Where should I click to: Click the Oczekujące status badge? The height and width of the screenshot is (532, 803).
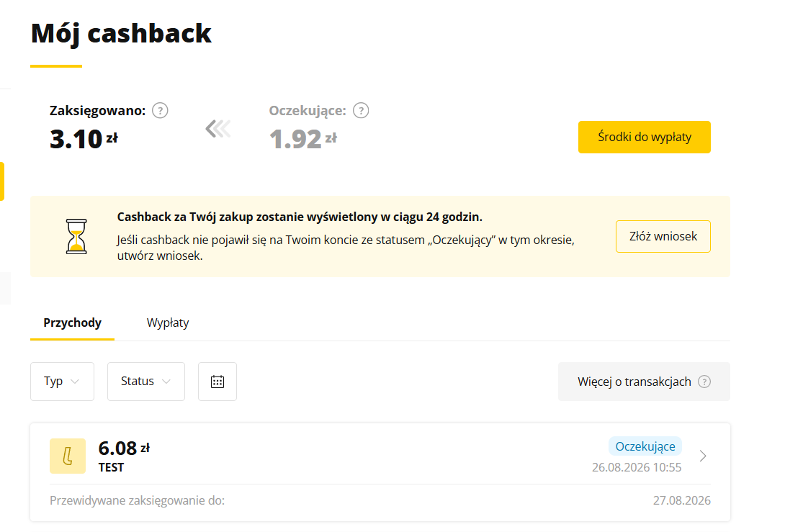click(x=645, y=446)
